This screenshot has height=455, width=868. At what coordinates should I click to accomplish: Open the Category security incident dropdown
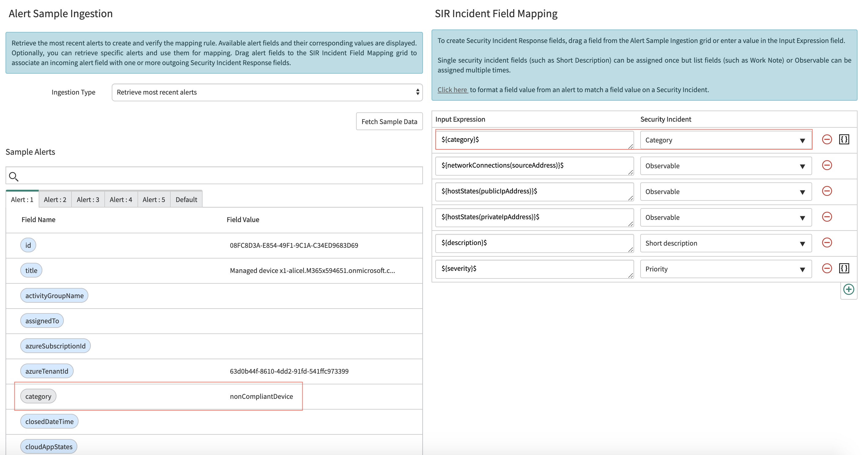click(x=726, y=140)
